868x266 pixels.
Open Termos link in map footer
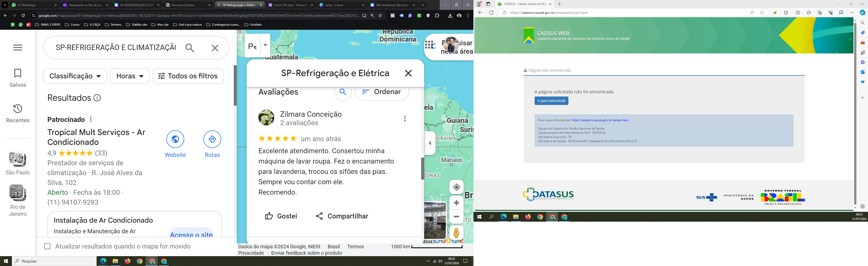pyautogui.click(x=356, y=247)
